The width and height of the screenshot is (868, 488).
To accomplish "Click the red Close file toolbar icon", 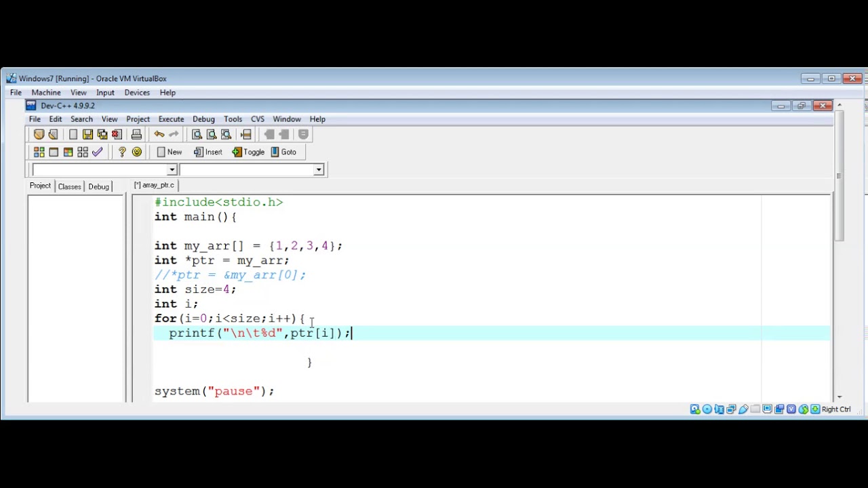I will tap(117, 134).
